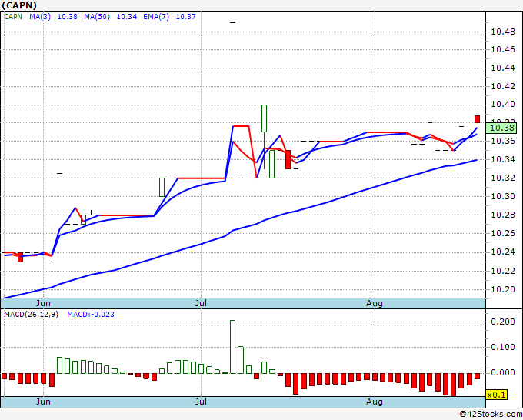The height and width of the screenshot is (420, 523).
Task: Click Jun on the price chart date axis
Action: (x=43, y=303)
